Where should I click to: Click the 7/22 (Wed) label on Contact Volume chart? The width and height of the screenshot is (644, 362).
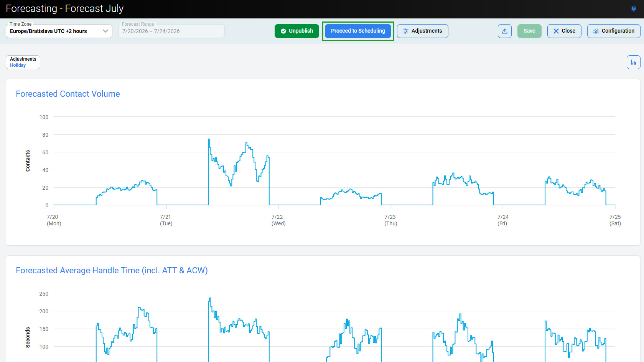click(x=278, y=220)
